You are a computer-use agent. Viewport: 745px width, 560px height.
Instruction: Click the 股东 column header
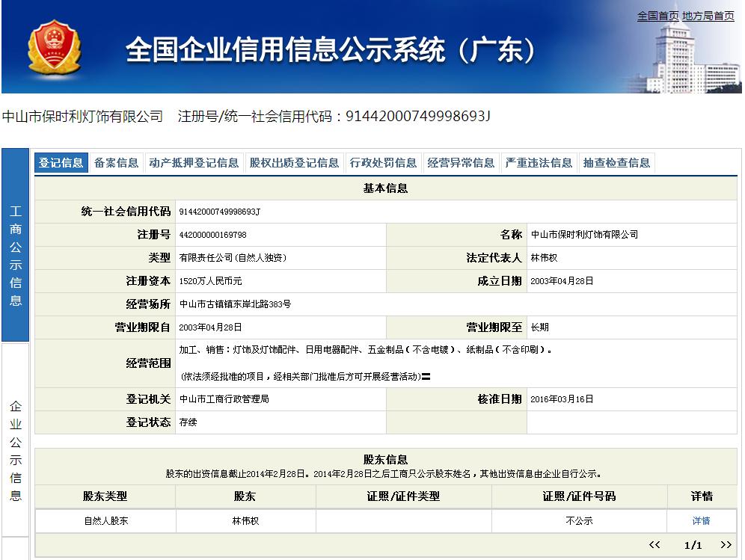click(x=245, y=496)
